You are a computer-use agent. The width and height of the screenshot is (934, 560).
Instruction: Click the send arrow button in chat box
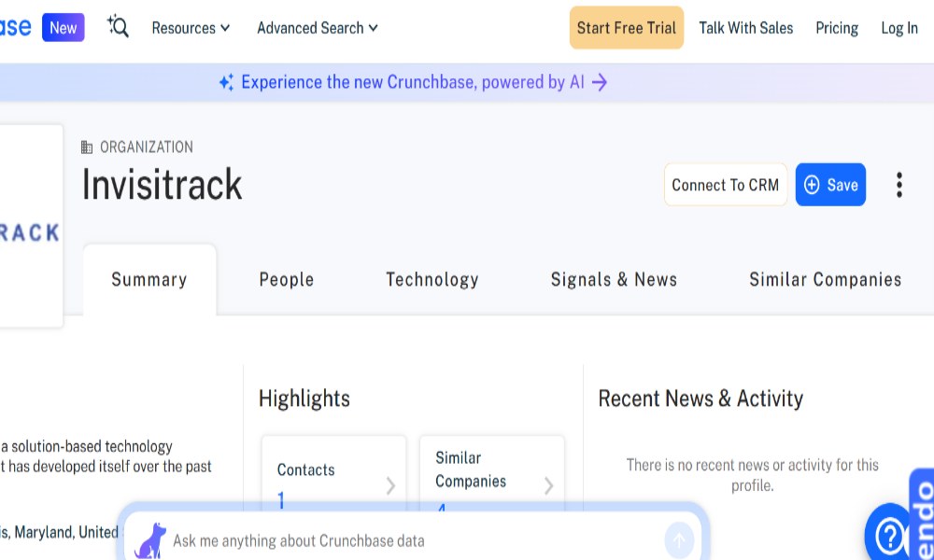(x=679, y=540)
